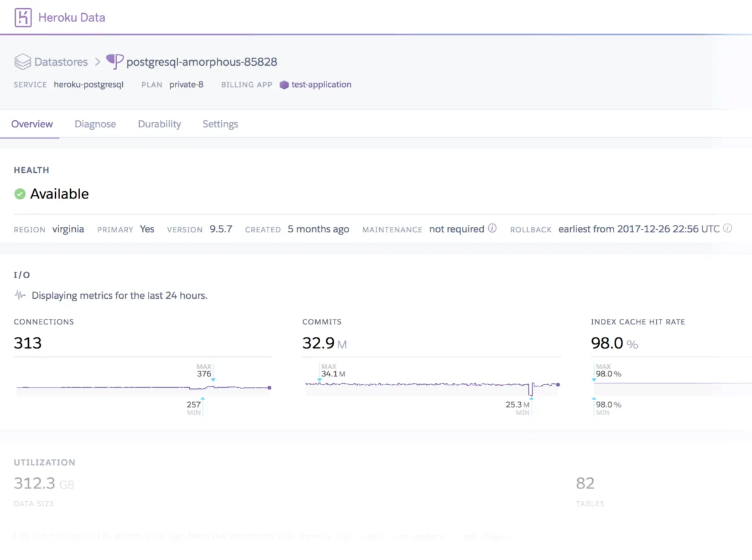
Task: Click the maintenance info icon
Action: (x=492, y=229)
